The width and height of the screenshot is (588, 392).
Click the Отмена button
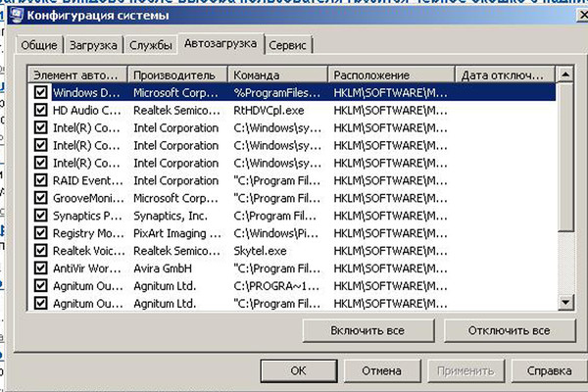tap(382, 370)
